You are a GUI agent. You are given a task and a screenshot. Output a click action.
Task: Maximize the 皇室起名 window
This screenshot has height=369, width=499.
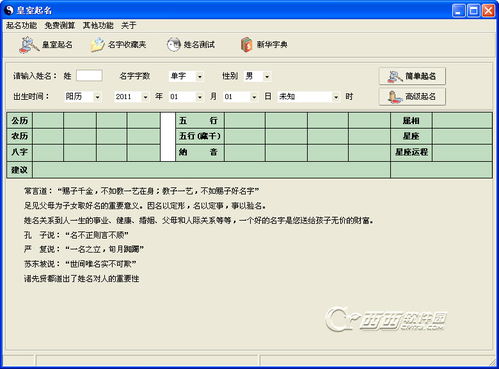[x=473, y=10]
